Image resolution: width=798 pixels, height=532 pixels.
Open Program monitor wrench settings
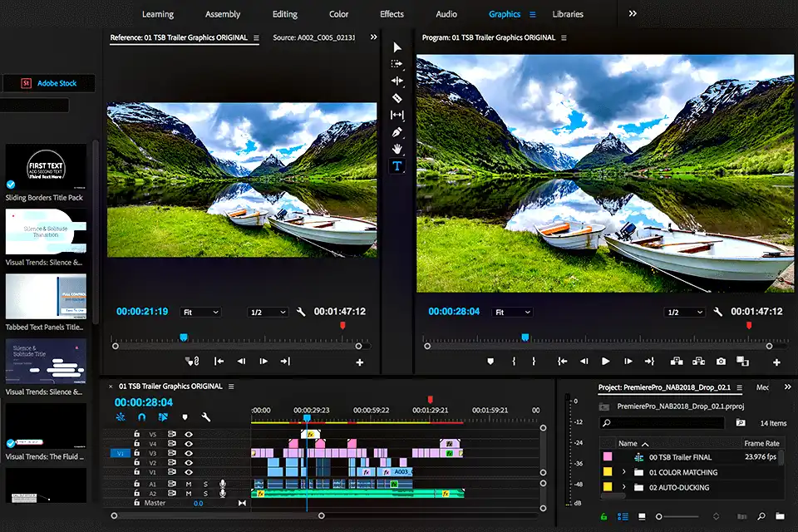pos(717,312)
